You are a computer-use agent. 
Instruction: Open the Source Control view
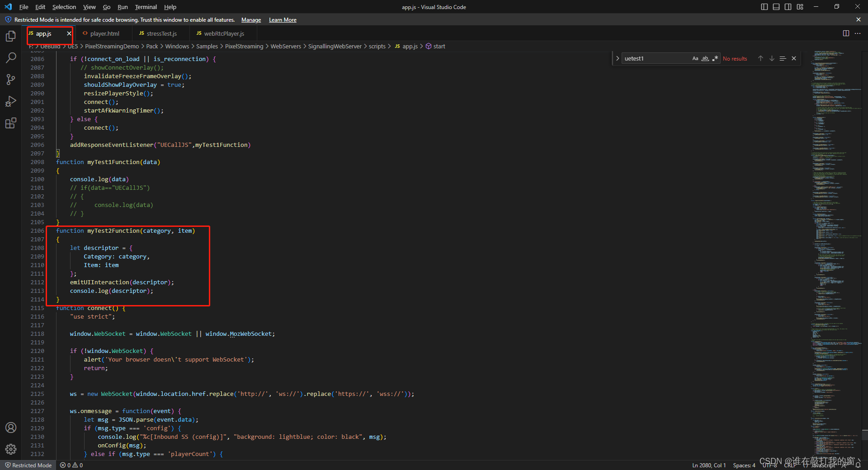(x=11, y=80)
